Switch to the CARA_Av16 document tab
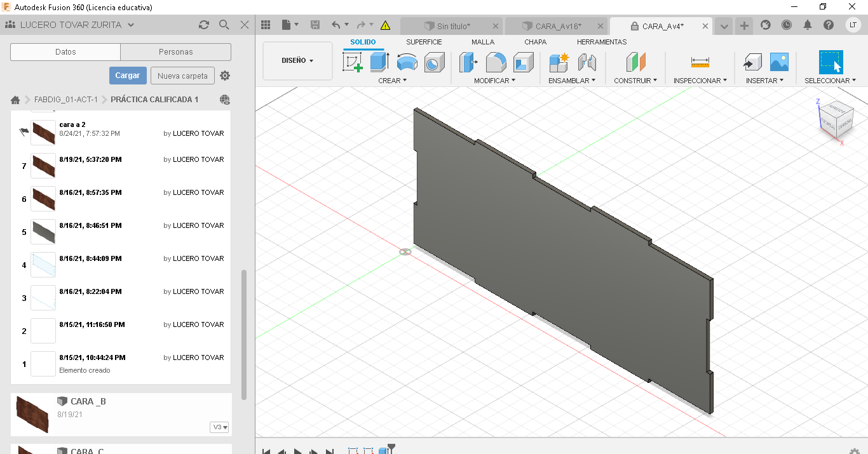Viewport: 868px width, 454px height. tap(556, 26)
